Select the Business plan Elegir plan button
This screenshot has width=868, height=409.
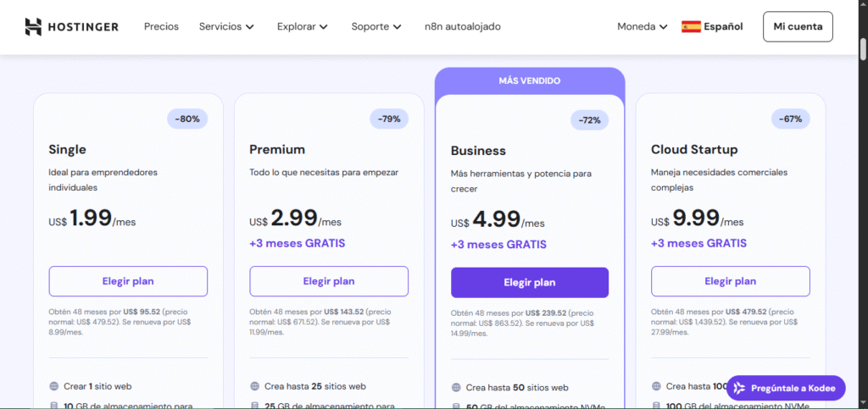(x=530, y=282)
